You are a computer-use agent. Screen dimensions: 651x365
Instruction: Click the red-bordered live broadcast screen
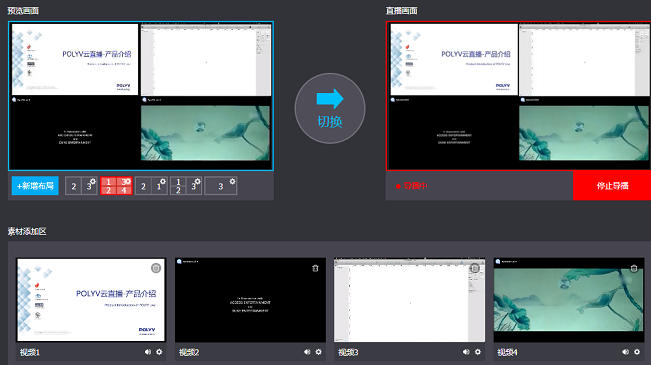[518, 96]
